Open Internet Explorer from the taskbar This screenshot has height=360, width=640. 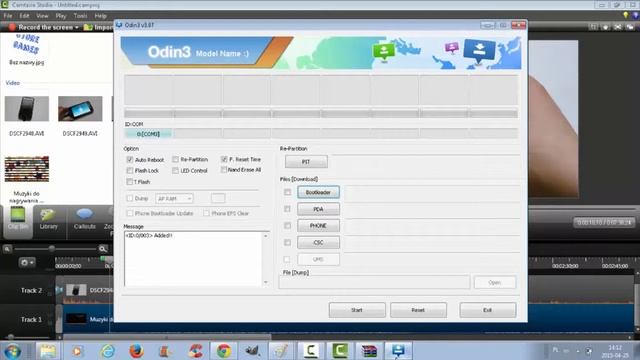[108, 351]
